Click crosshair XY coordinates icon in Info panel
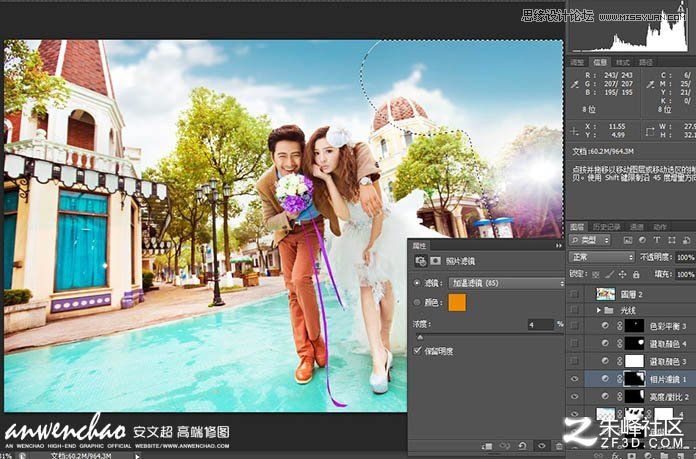This screenshot has height=459, width=696. pyautogui.click(x=574, y=131)
